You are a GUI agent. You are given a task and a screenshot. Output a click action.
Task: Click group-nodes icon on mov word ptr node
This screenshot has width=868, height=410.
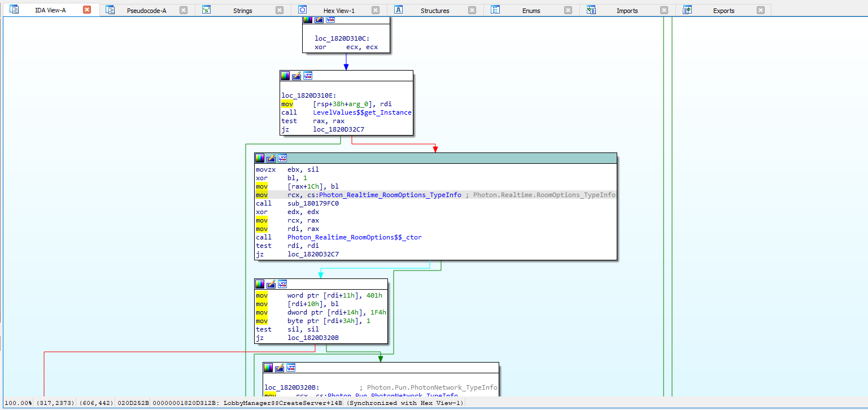point(282,284)
